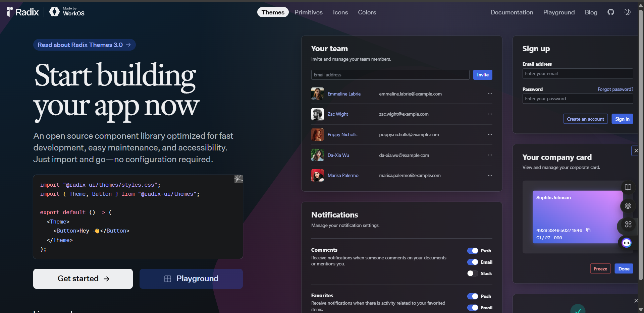Toggle the theme with the moon icon
Viewport: 644px width, 313px height.
627,12
